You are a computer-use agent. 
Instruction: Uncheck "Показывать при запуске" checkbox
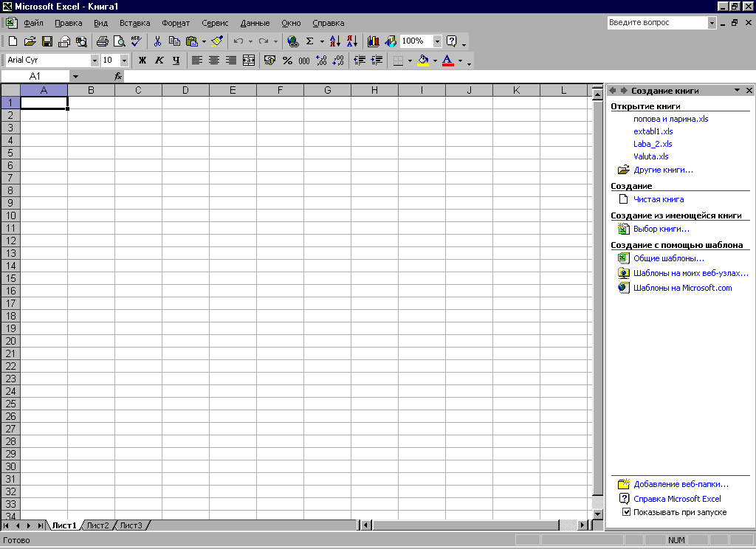tap(626, 512)
